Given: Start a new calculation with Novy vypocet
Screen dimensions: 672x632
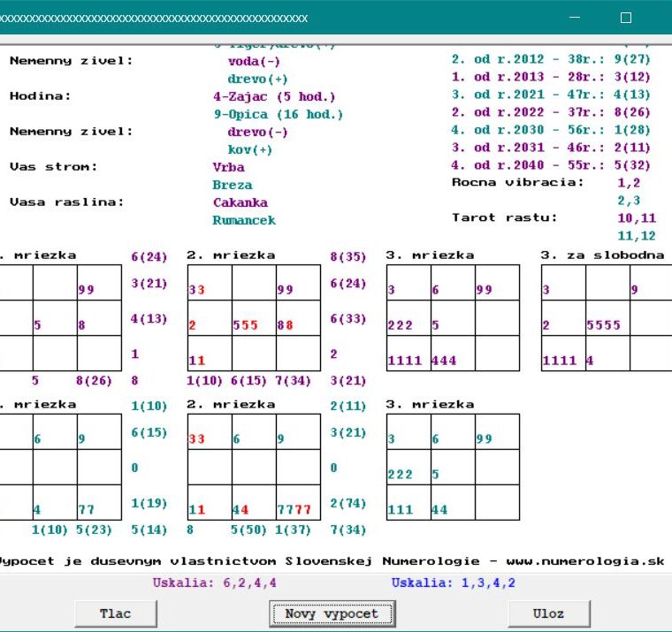Looking at the screenshot, I should [x=332, y=613].
